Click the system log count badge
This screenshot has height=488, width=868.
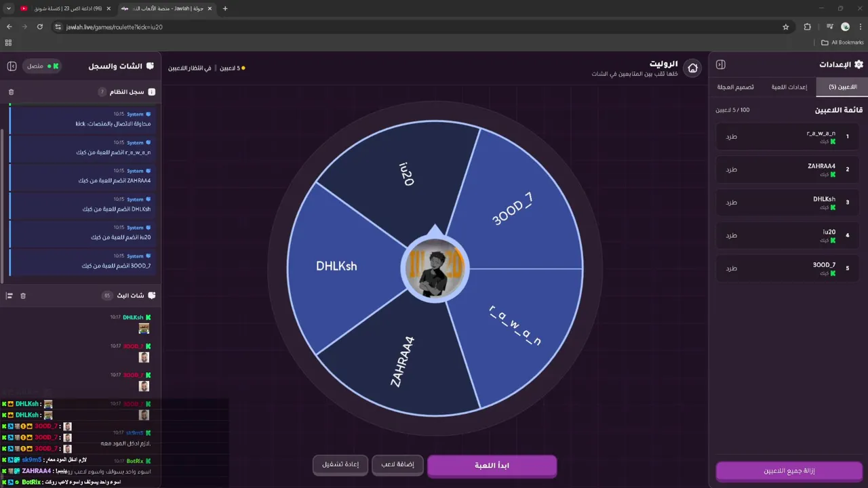102,91
